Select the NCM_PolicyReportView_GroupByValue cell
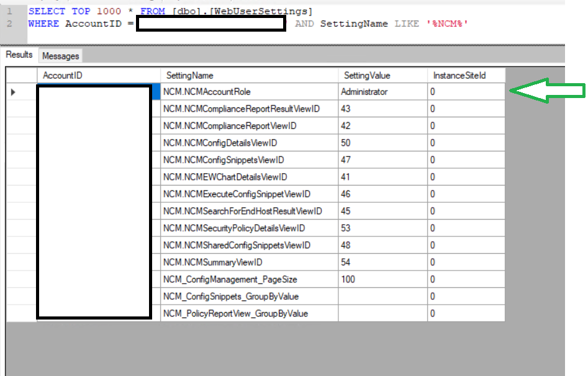Image resolution: width=588 pixels, height=376 pixels. 250,313
